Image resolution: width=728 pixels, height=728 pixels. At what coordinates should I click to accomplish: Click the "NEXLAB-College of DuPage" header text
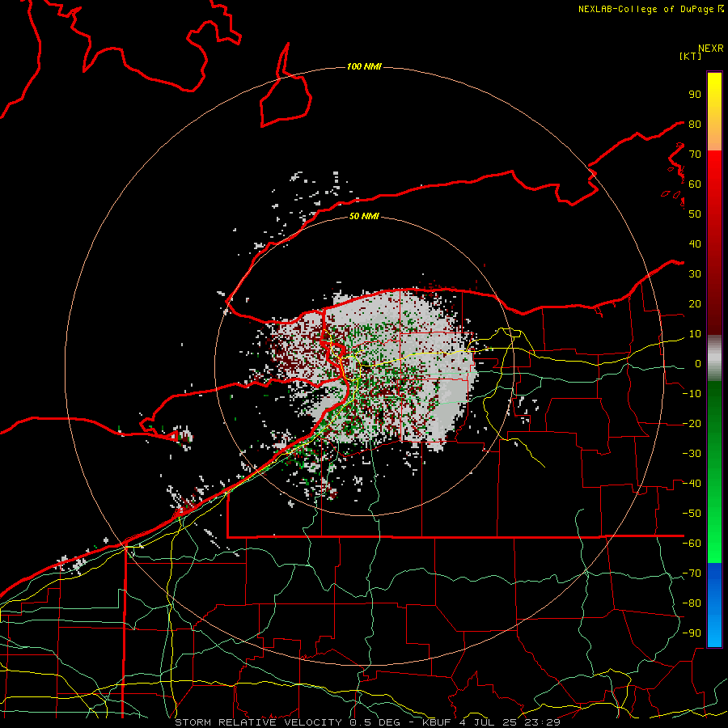click(645, 9)
